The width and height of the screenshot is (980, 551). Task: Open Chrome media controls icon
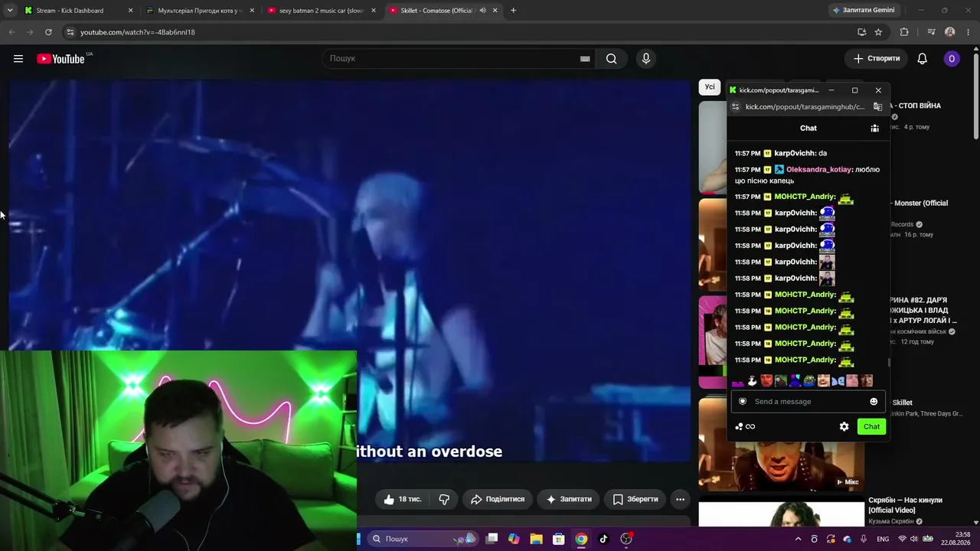931,32
